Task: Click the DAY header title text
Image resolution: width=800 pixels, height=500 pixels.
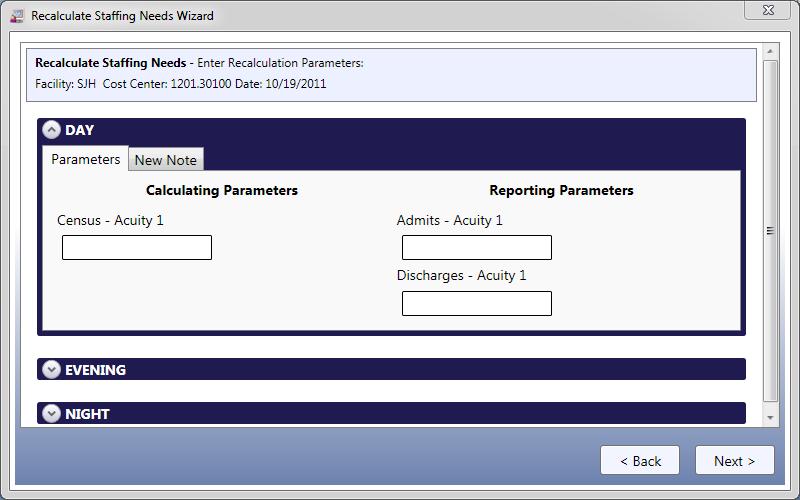Action: (80, 130)
